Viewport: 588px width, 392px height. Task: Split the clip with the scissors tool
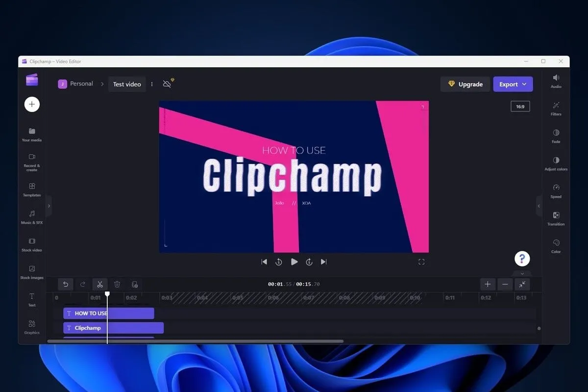point(100,284)
